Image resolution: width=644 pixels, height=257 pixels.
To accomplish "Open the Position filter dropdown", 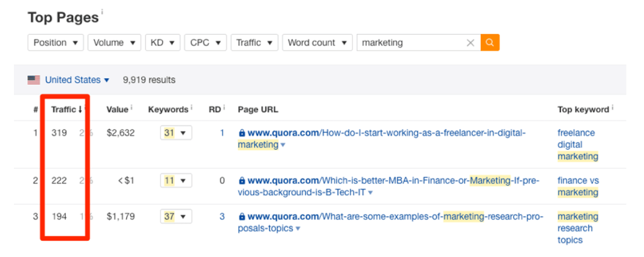I will pyautogui.click(x=55, y=43).
